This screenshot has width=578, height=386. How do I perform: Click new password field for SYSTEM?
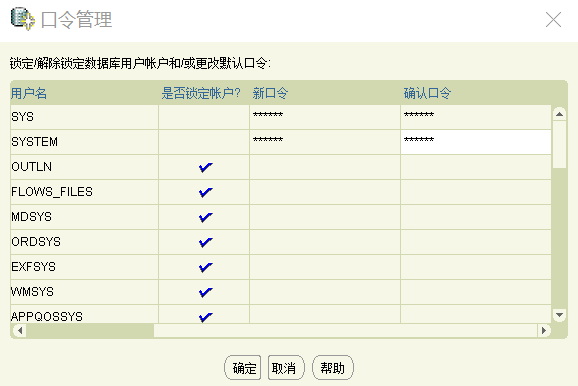tap(325, 142)
